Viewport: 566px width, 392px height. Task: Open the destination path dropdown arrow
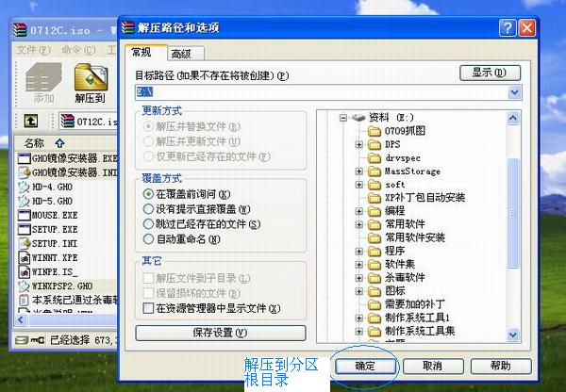(x=514, y=92)
